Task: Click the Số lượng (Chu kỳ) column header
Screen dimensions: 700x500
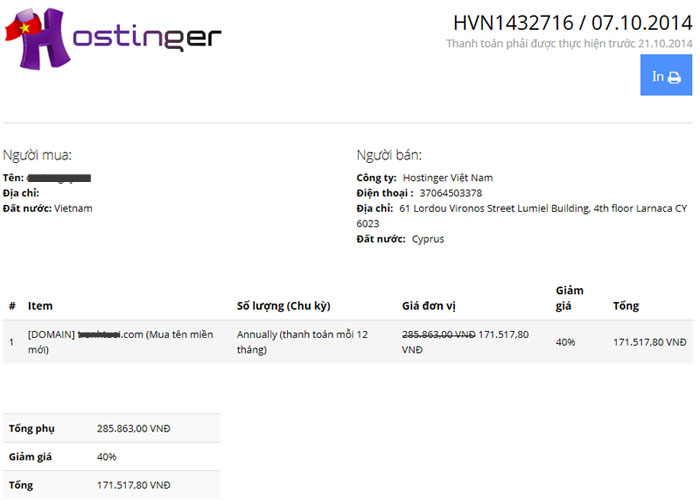Action: pos(283,306)
